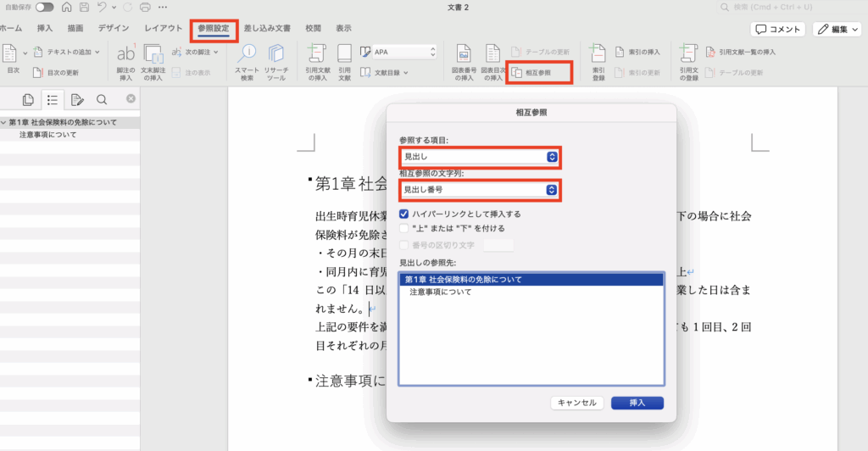868x451 pixels.
Task: Click the print icon in the title bar
Action: 145,8
